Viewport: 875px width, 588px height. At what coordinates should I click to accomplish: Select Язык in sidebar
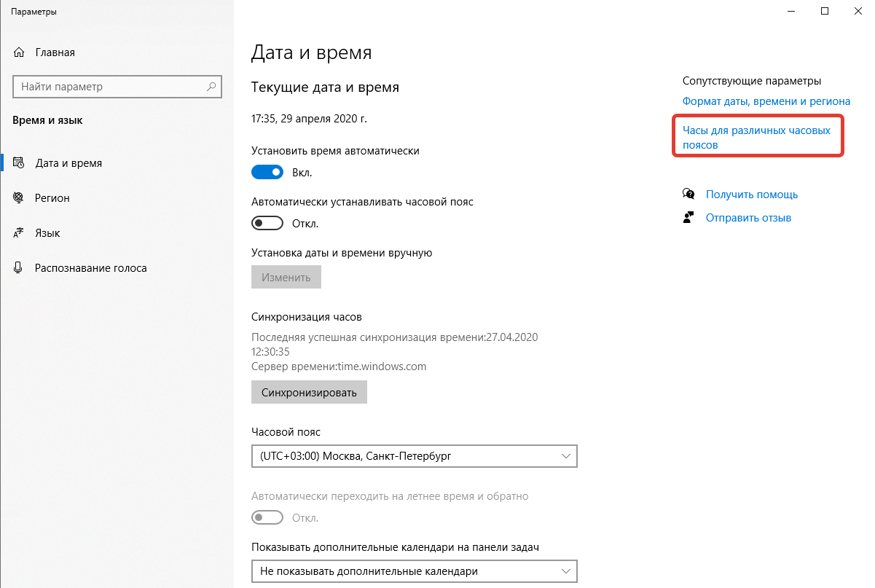point(117,233)
